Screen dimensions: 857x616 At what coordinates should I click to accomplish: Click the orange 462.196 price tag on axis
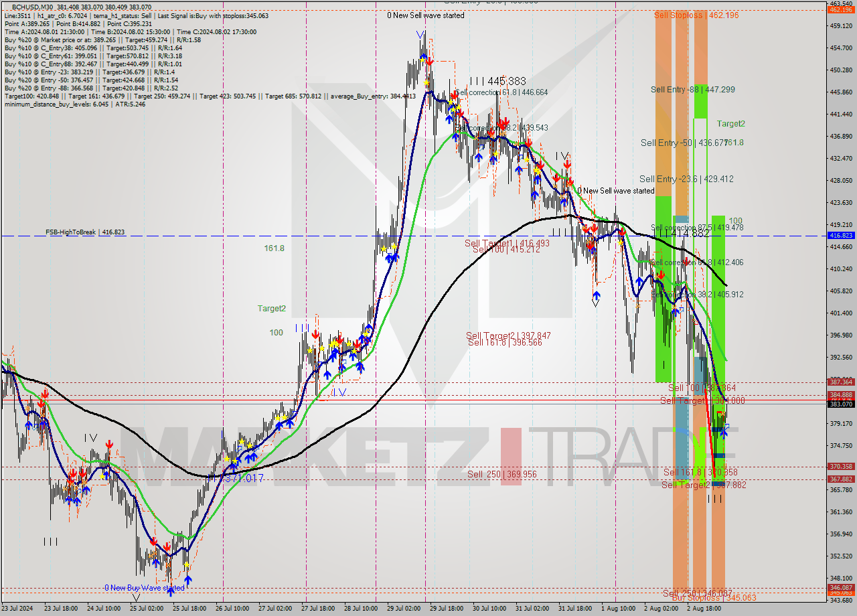[840, 9]
